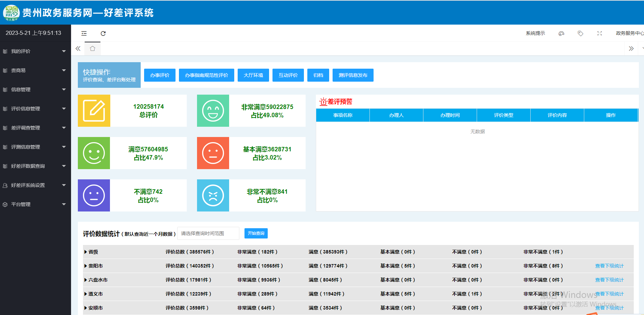This screenshot has height=315, width=644.
Task: Click the blue very dissatisfied angry face icon
Action: coord(213,195)
